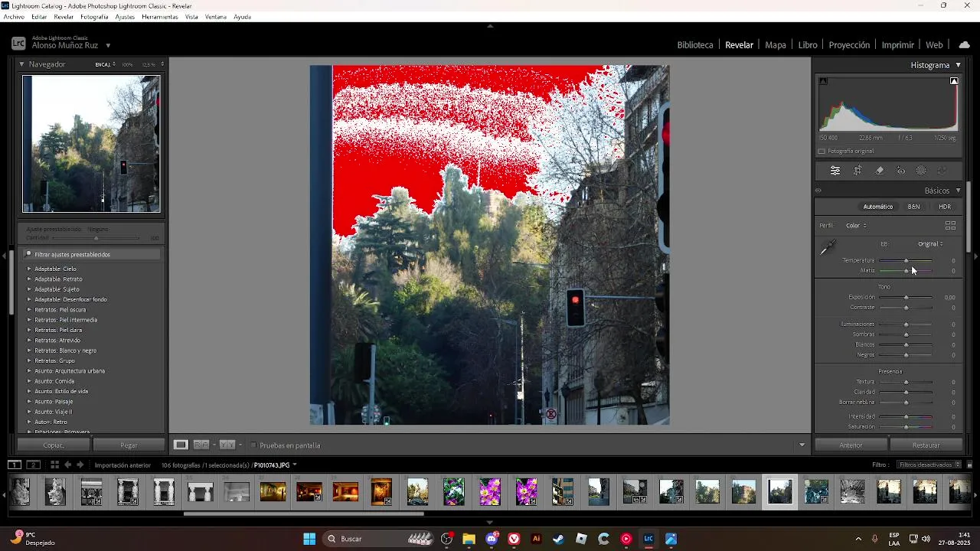Adjust the Claridad slider
Viewport: 980px width, 551px height.
tap(906, 393)
